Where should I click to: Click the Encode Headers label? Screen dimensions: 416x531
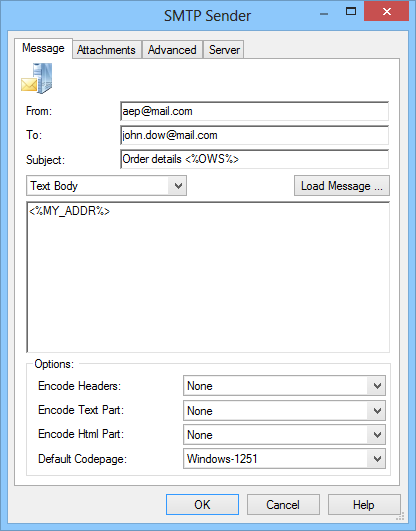(x=80, y=386)
